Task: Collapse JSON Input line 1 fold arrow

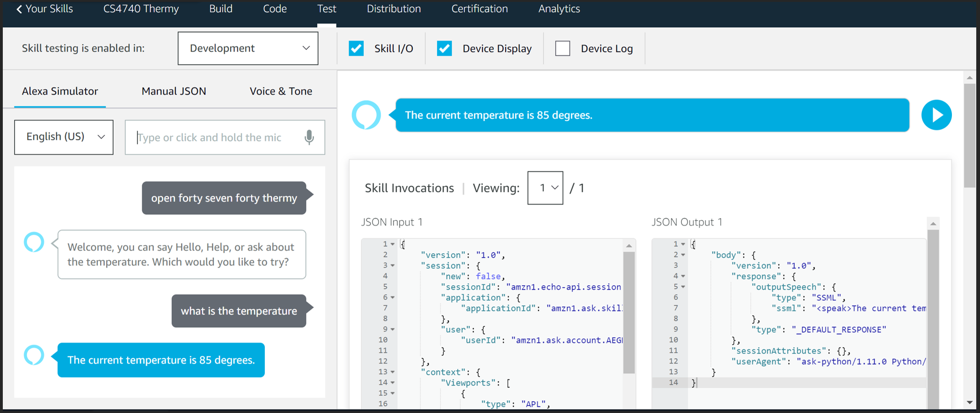Action: coord(393,244)
